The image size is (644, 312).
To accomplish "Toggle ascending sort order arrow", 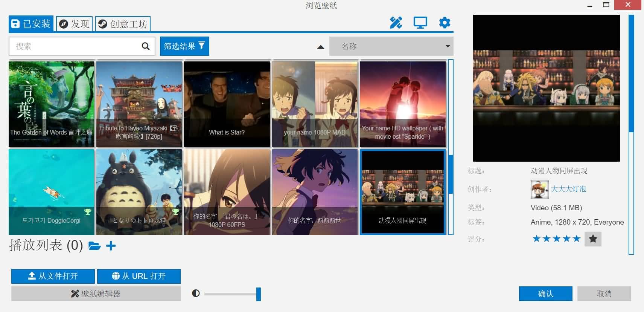I will [321, 47].
